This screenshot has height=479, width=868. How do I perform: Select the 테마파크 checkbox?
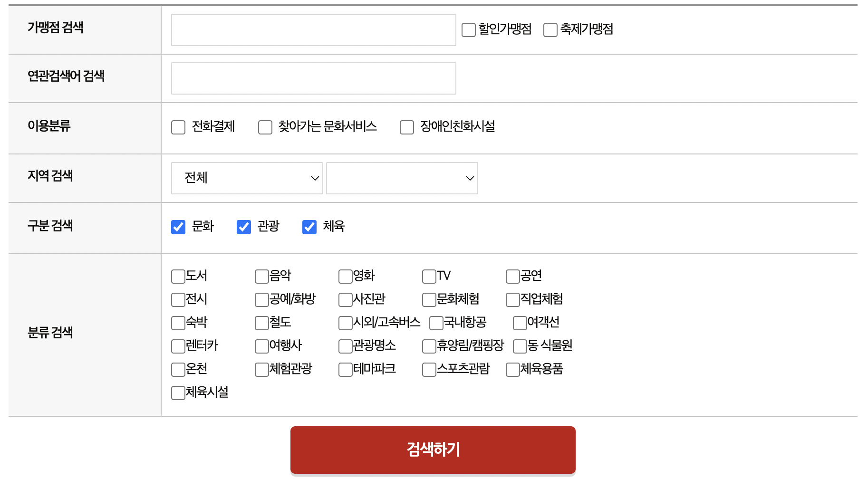(345, 369)
